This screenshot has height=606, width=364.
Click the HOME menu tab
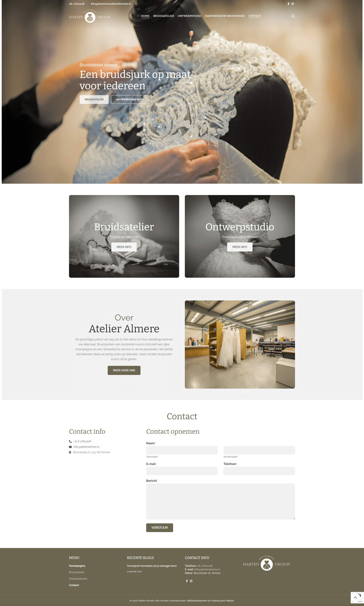click(x=145, y=16)
